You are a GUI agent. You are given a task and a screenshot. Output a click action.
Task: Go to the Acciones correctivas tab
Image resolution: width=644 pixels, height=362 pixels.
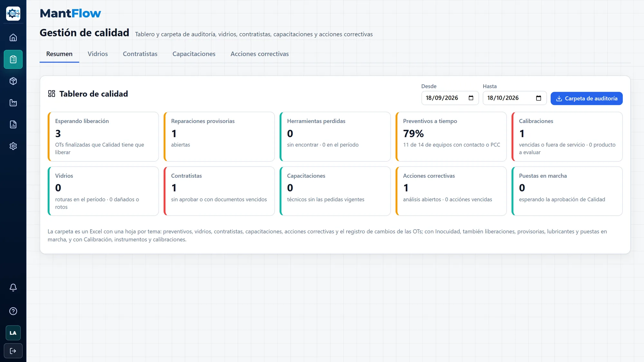260,54
